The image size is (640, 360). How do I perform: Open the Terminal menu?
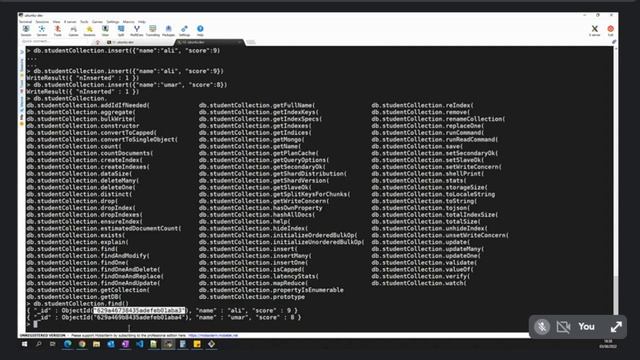pyautogui.click(x=25, y=22)
